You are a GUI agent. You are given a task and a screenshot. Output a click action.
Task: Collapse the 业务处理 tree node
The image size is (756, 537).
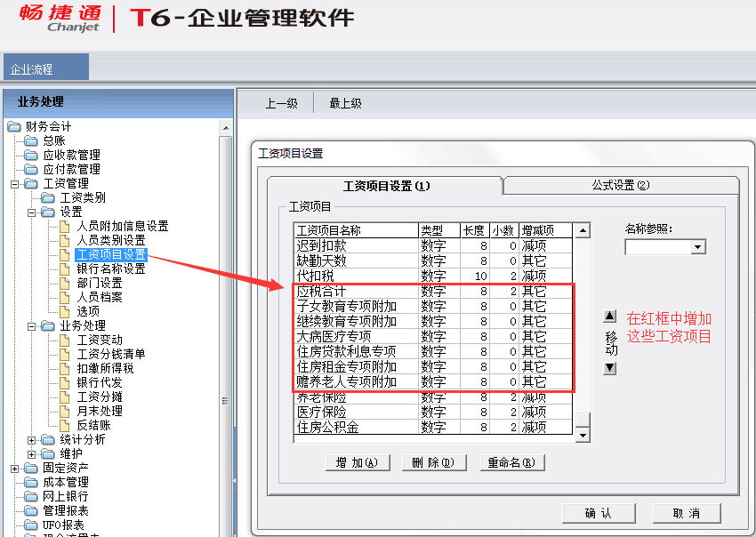tap(31, 326)
